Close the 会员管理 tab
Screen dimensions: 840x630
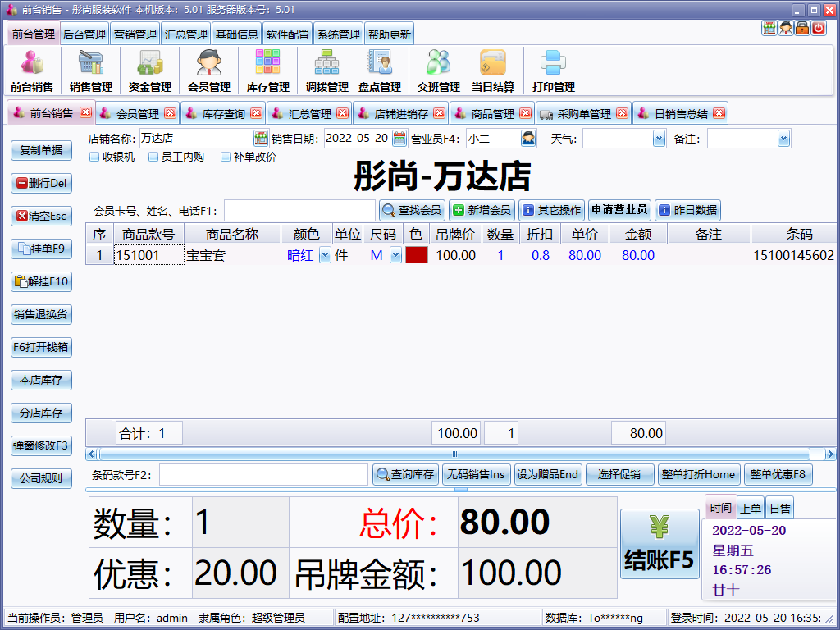point(171,113)
